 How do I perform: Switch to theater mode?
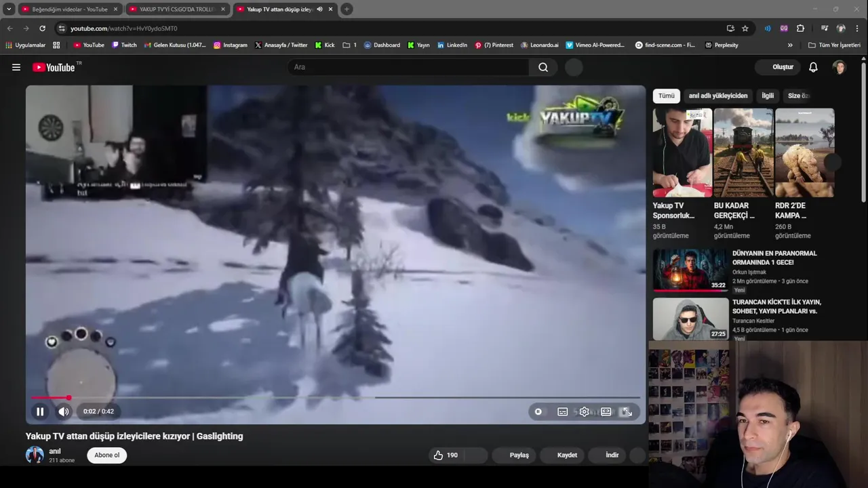point(606,411)
